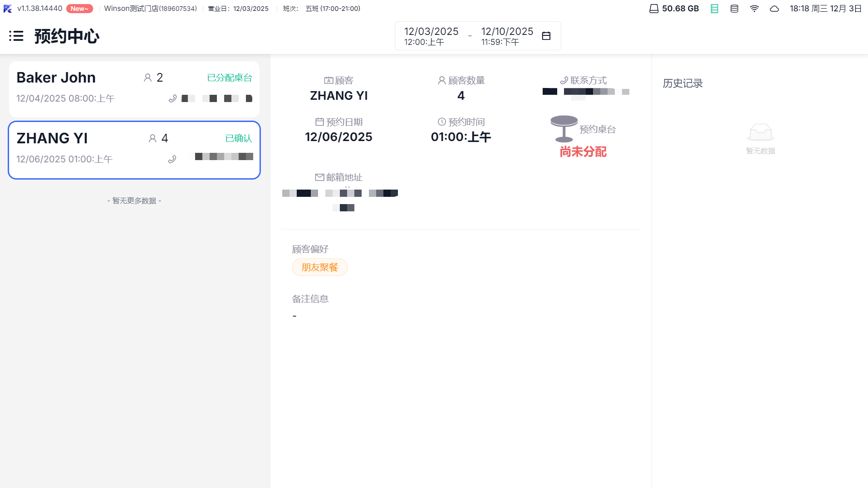Click 尚未分配 to assign a table
This screenshot has width=868, height=488.
583,151
